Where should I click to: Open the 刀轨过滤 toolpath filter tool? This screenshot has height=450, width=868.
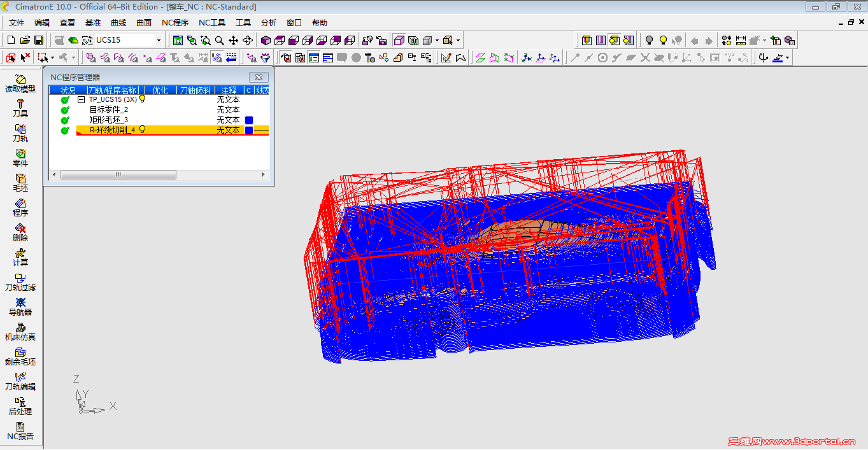pyautogui.click(x=20, y=283)
